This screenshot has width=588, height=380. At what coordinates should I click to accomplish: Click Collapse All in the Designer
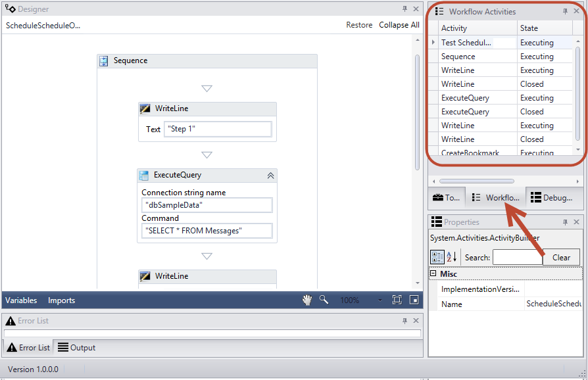(399, 25)
